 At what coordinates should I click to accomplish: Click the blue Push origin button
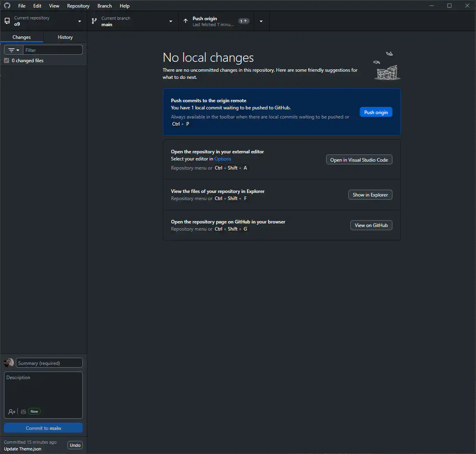point(376,112)
